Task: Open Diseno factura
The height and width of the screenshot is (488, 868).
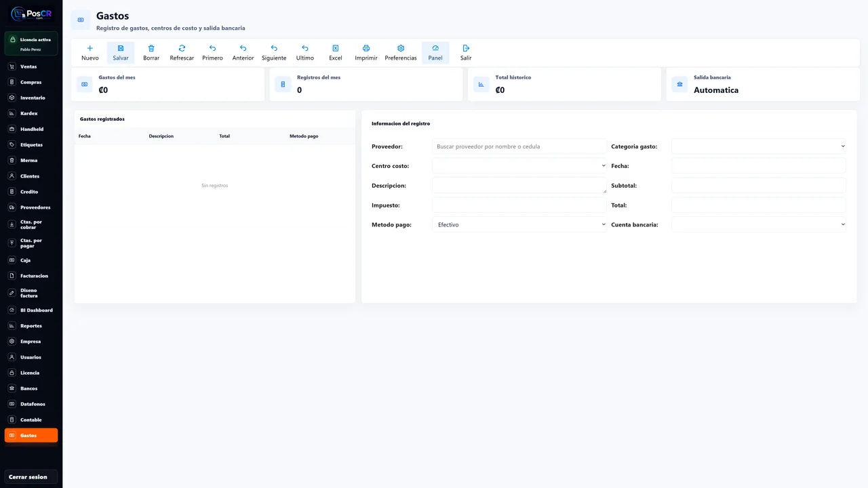Action: pos(31,293)
